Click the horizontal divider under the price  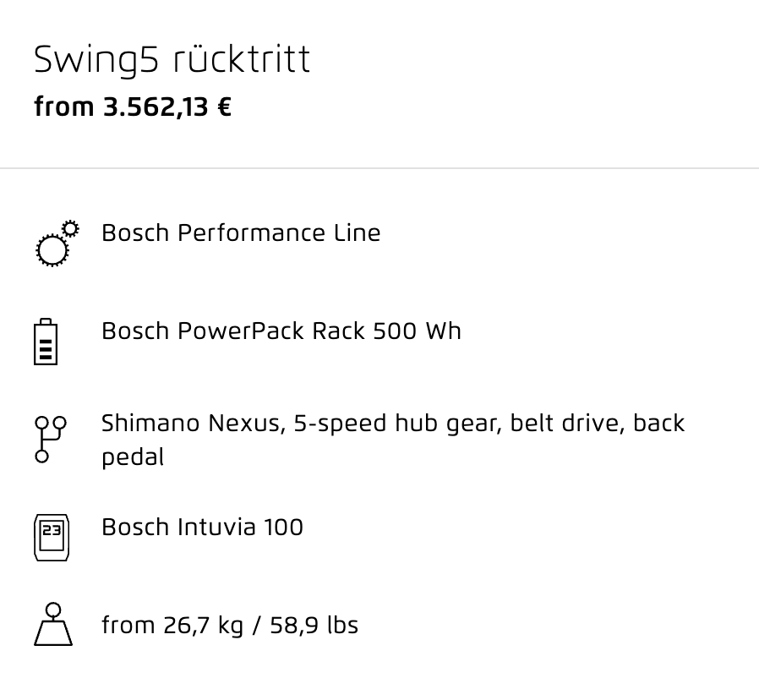[x=379, y=168]
